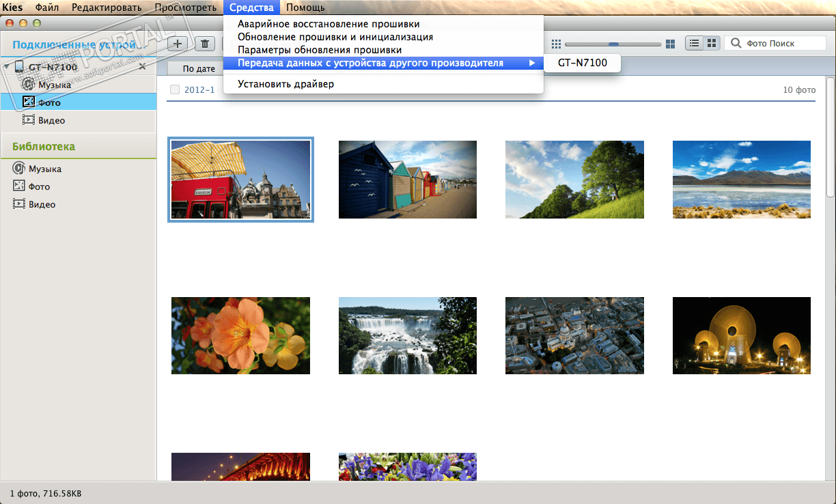
Task: Select device Фото under GT-N7100
Action: click(x=78, y=102)
